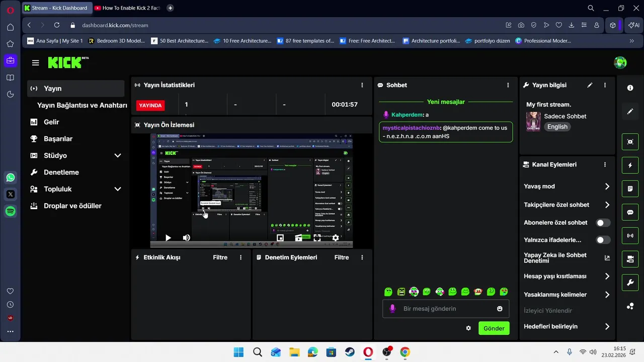
Task: Open emoji picker in message box
Action: click(x=500, y=309)
